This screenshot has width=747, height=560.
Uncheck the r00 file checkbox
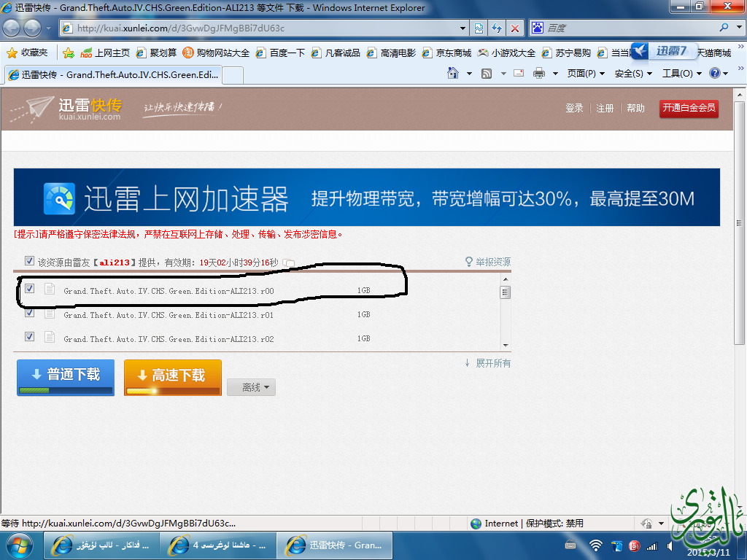click(29, 289)
